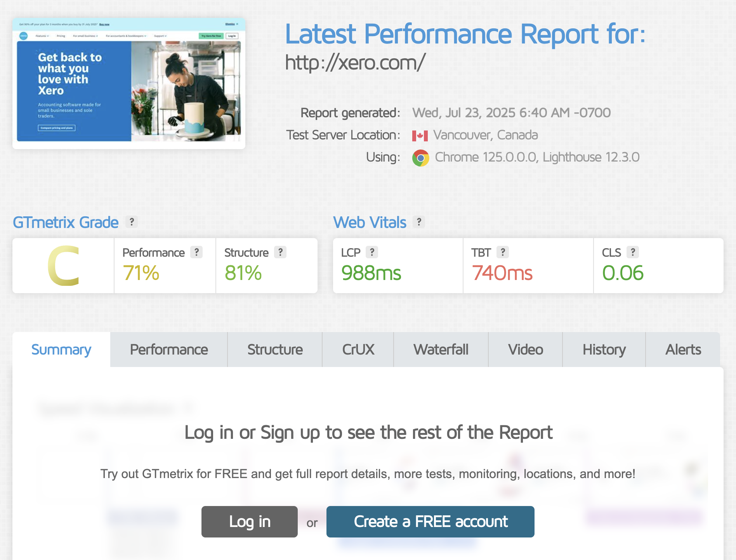Click the Chrome browser icon

tap(420, 158)
